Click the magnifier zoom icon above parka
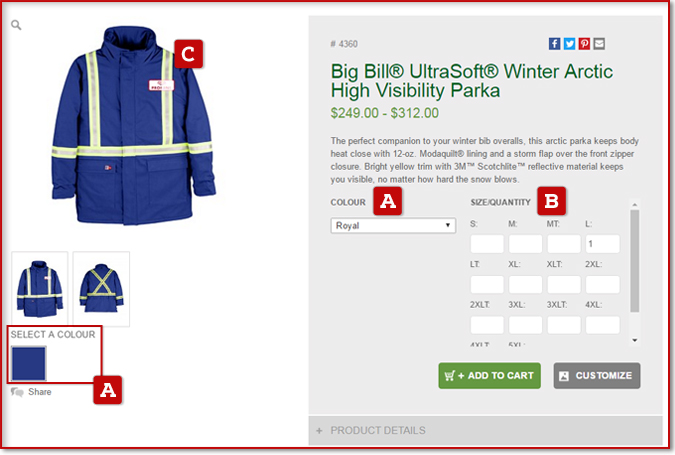675x455 pixels. tap(16, 25)
